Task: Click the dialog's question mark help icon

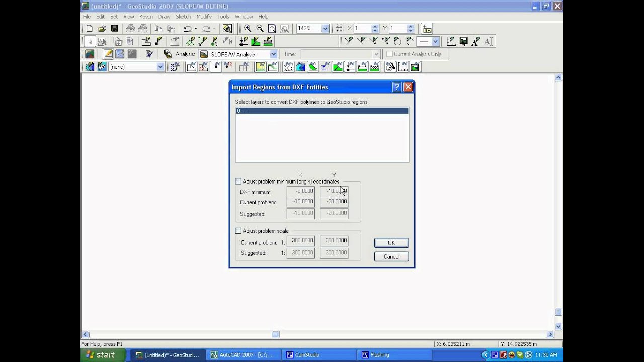Action: (396, 87)
